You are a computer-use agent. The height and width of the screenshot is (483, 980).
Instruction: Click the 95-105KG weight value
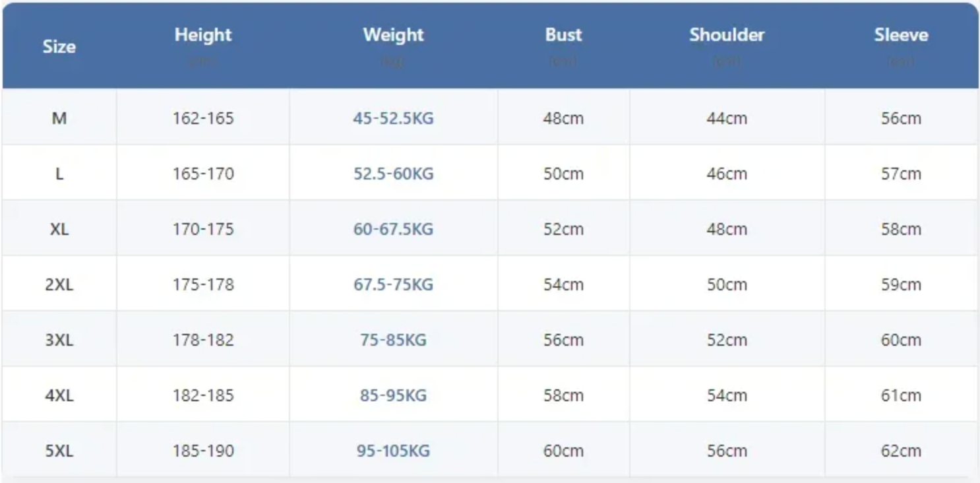tap(393, 451)
